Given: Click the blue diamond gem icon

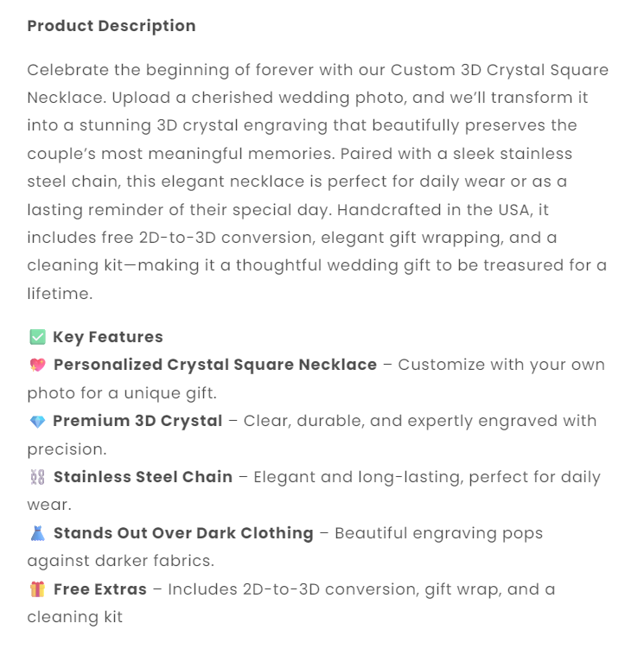Looking at the screenshot, I should (37, 422).
